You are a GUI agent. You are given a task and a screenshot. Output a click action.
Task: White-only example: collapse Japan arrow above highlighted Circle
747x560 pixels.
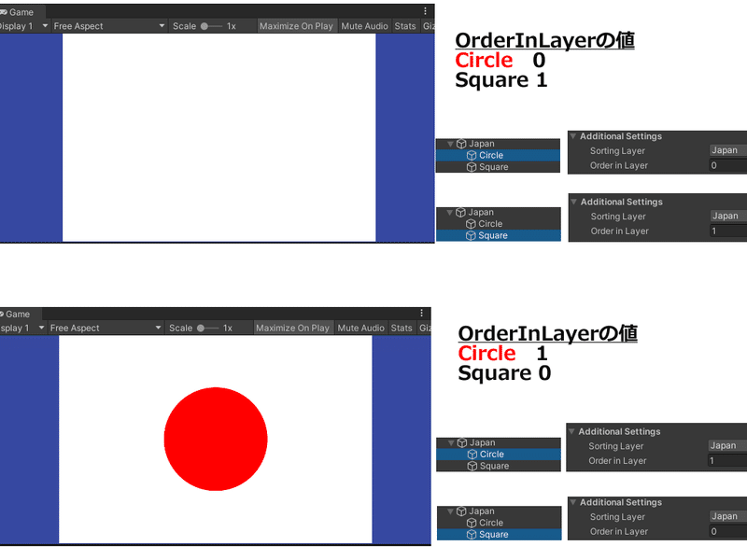(x=450, y=144)
